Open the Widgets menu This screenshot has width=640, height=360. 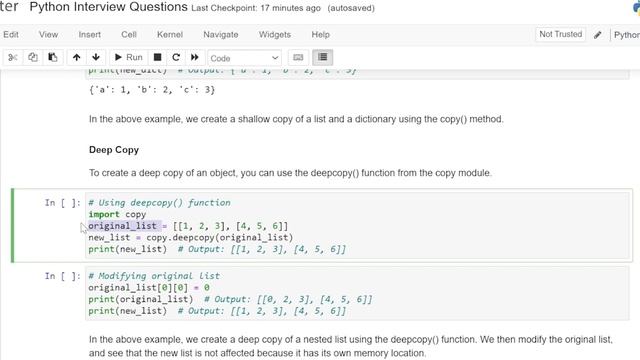[x=275, y=35]
